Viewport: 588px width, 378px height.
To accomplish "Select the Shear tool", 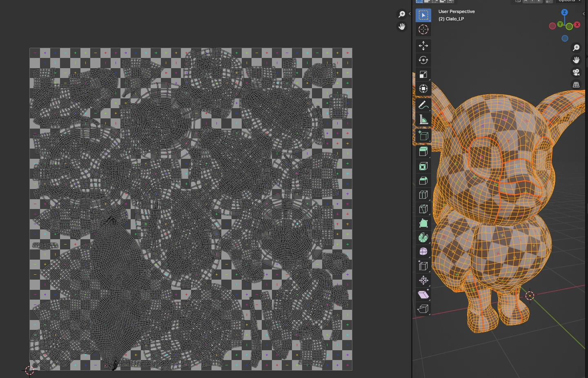I will tap(423, 295).
